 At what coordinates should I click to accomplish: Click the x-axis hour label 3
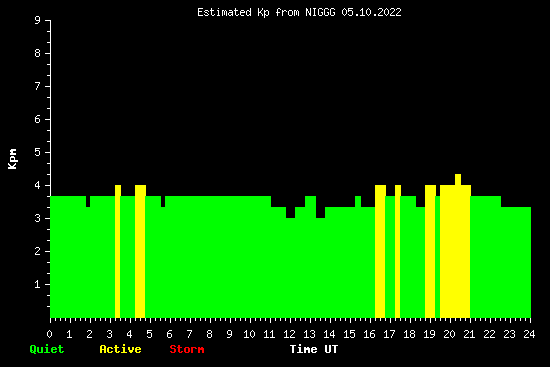pyautogui.click(x=109, y=334)
